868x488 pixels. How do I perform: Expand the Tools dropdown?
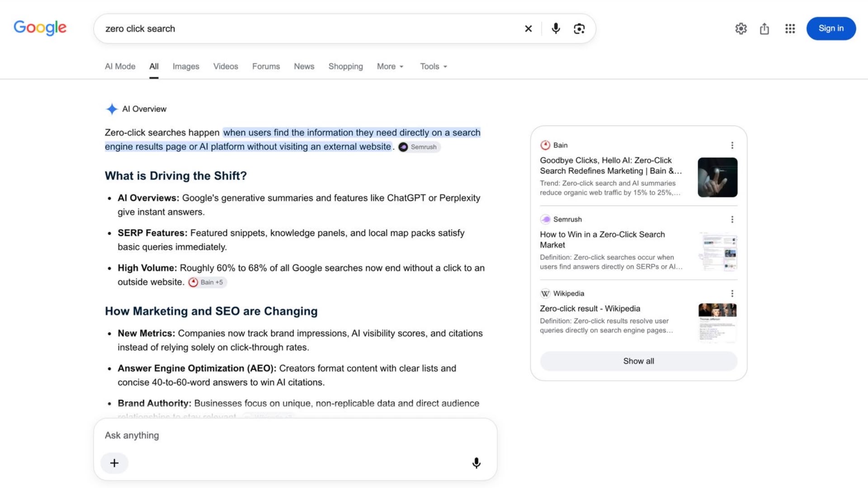434,66
